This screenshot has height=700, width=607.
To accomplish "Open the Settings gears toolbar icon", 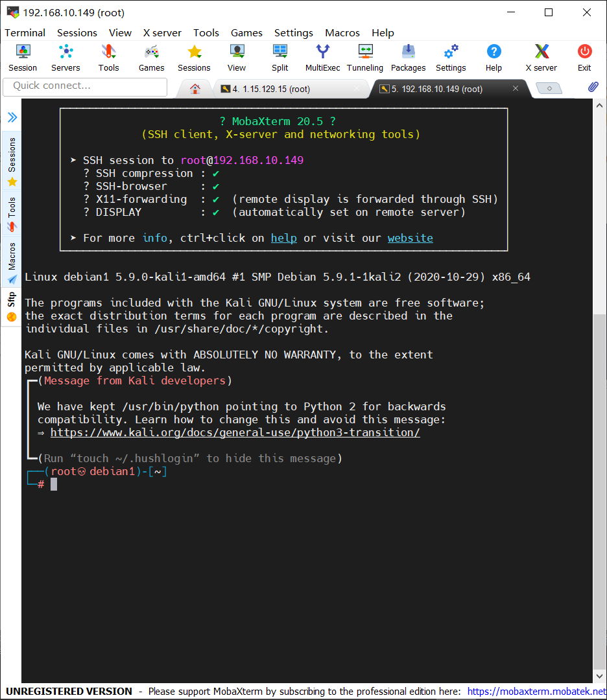I will coord(451,58).
